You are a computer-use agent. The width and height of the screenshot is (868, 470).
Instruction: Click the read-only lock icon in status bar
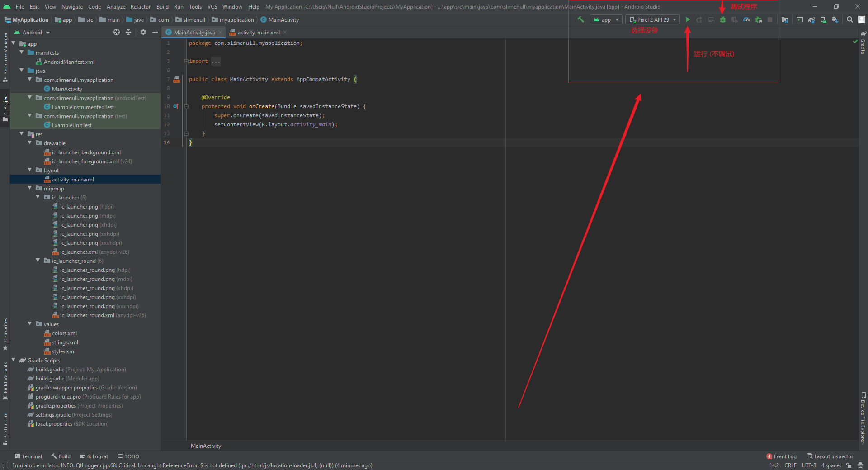pyautogui.click(x=849, y=465)
